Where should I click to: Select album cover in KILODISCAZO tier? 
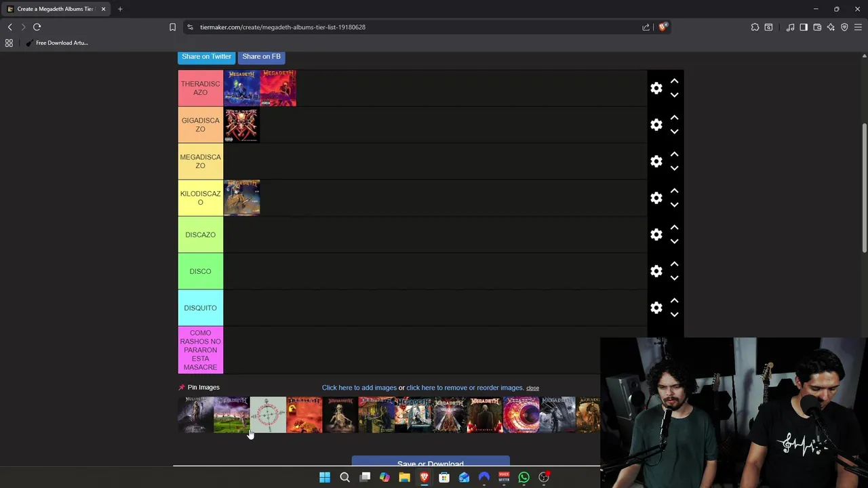(x=241, y=198)
